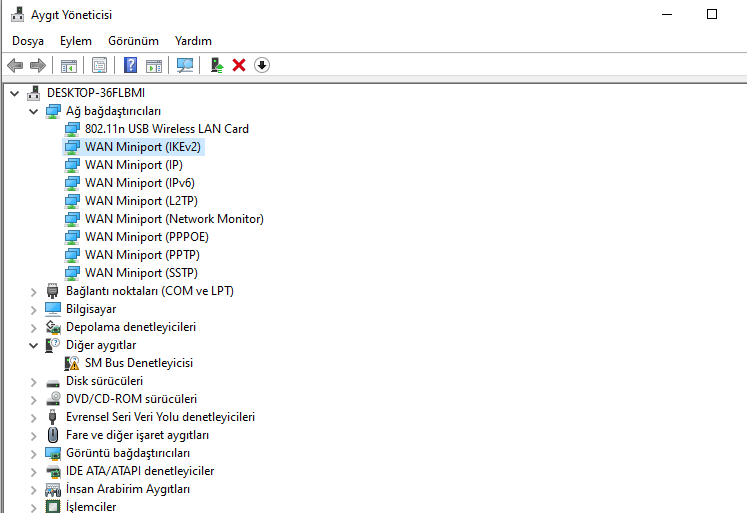Image resolution: width=747 pixels, height=513 pixels.
Task: Click the Back arrow toolbar icon
Action: (x=15, y=65)
